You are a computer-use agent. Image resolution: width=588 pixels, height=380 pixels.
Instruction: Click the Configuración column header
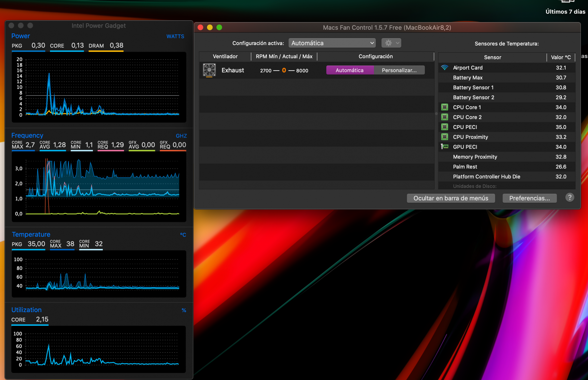(375, 56)
